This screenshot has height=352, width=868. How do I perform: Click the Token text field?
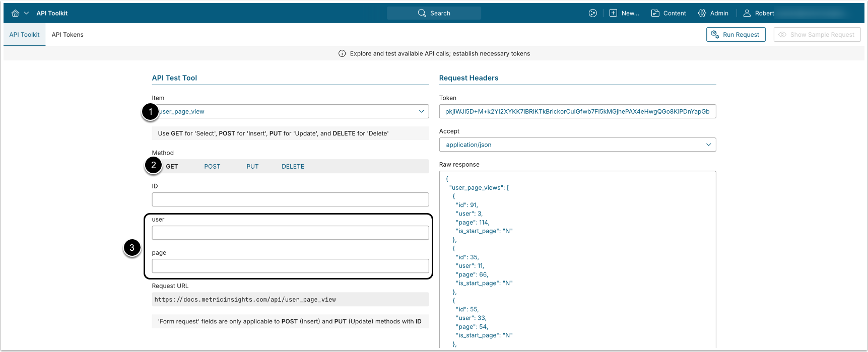click(577, 111)
